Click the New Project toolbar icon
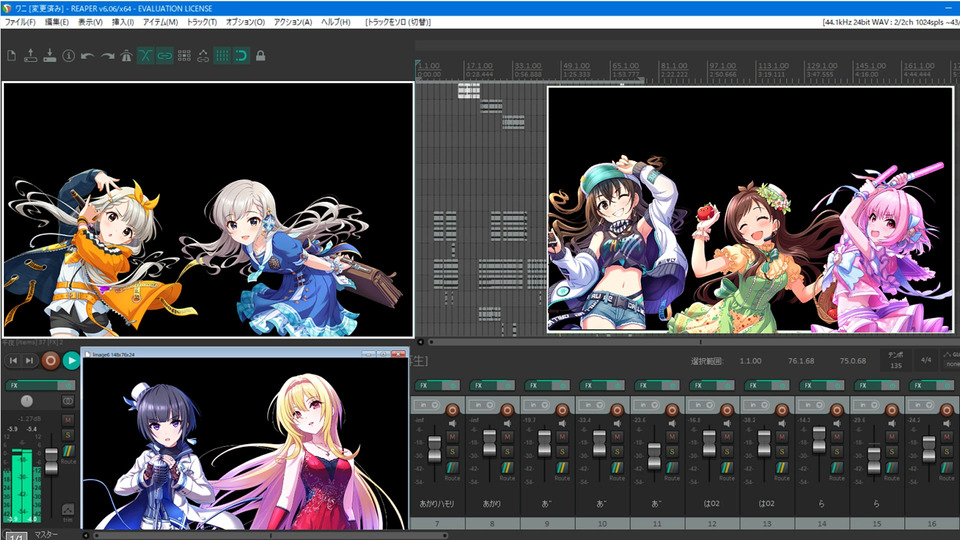The height and width of the screenshot is (540, 960). coord(11,56)
